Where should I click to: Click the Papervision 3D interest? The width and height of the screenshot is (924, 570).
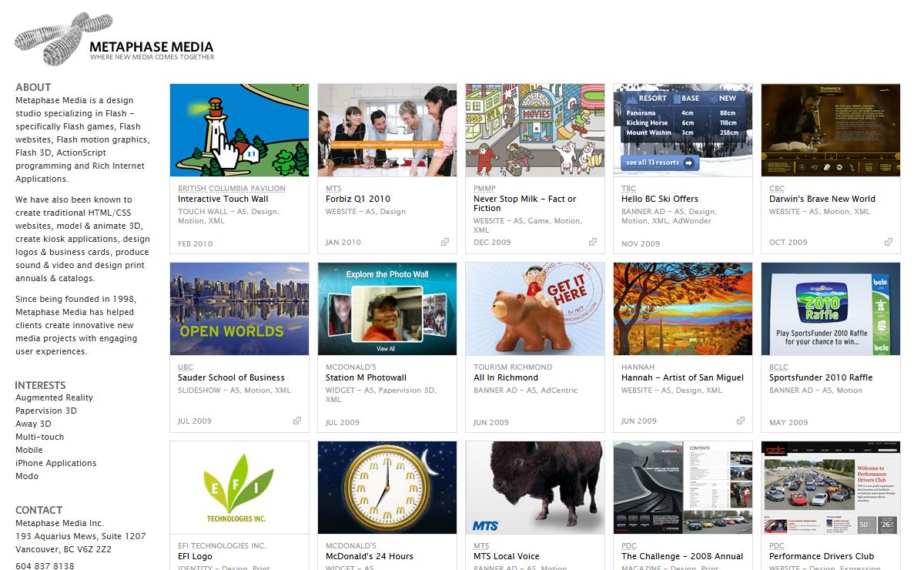click(x=46, y=411)
